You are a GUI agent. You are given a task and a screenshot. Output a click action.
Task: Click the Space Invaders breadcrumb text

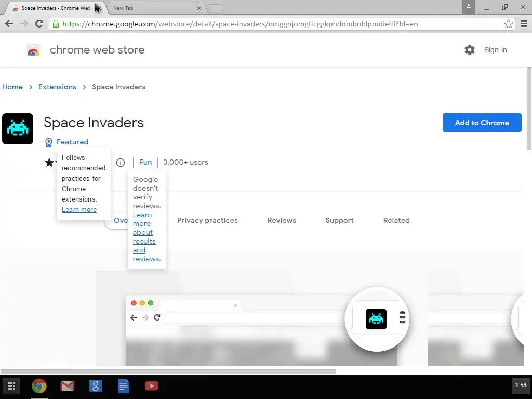click(x=119, y=87)
